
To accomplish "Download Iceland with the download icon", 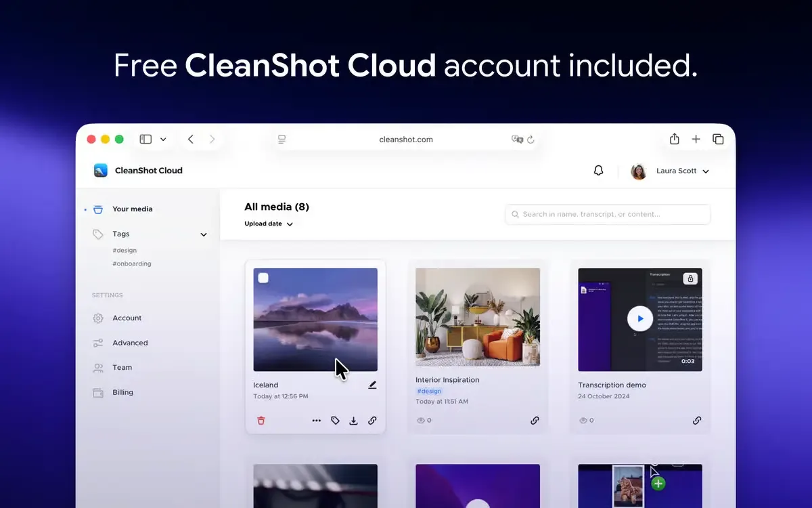I will point(353,421).
